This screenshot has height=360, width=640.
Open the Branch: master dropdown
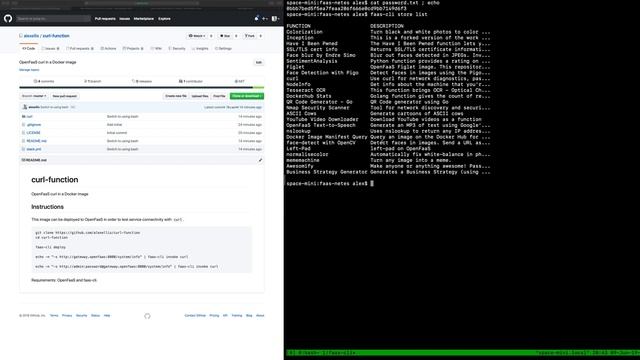(34, 96)
